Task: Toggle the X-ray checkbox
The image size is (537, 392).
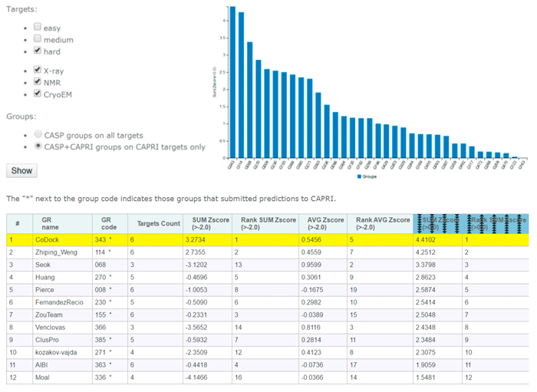Action: (38, 70)
